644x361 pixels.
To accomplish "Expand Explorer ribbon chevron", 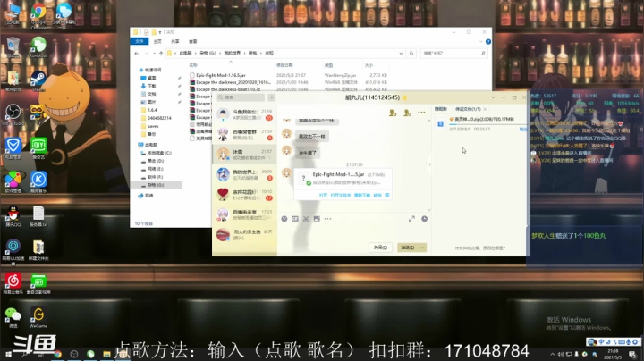I will pyautogui.click(x=480, y=41).
